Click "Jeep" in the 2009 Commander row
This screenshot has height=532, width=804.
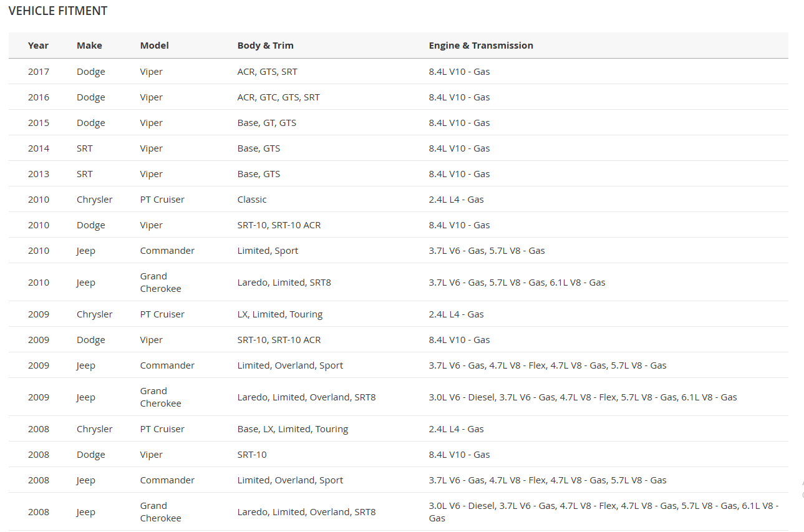point(86,365)
